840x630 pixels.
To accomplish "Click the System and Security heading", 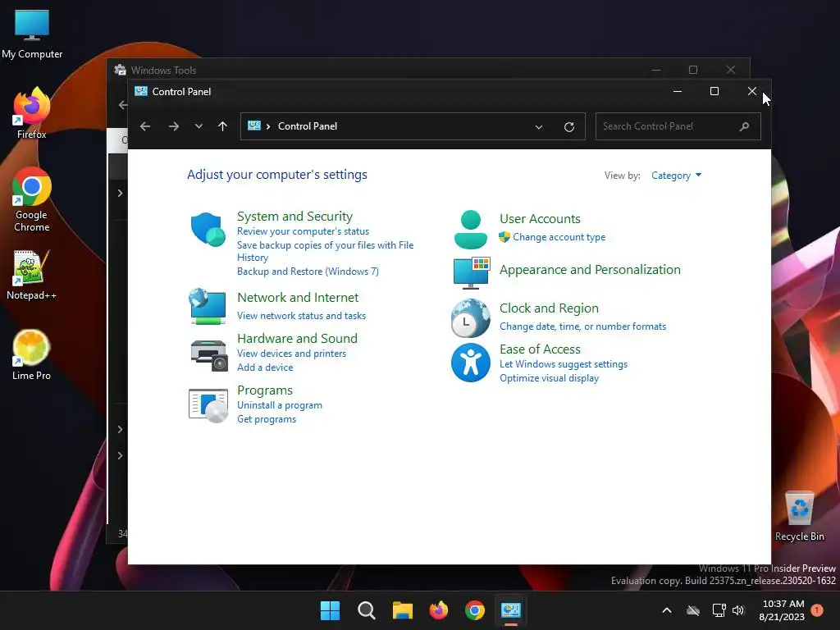I will click(294, 217).
